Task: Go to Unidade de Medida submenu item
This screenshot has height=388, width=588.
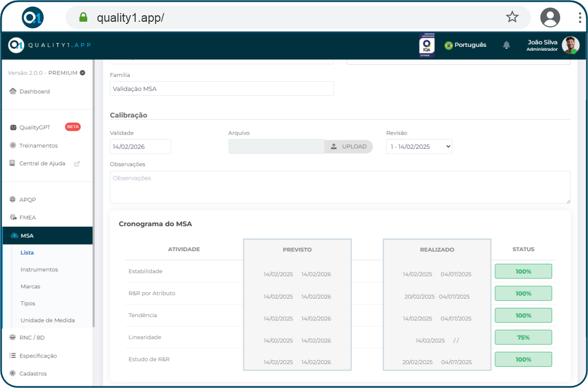Action: pos(47,320)
